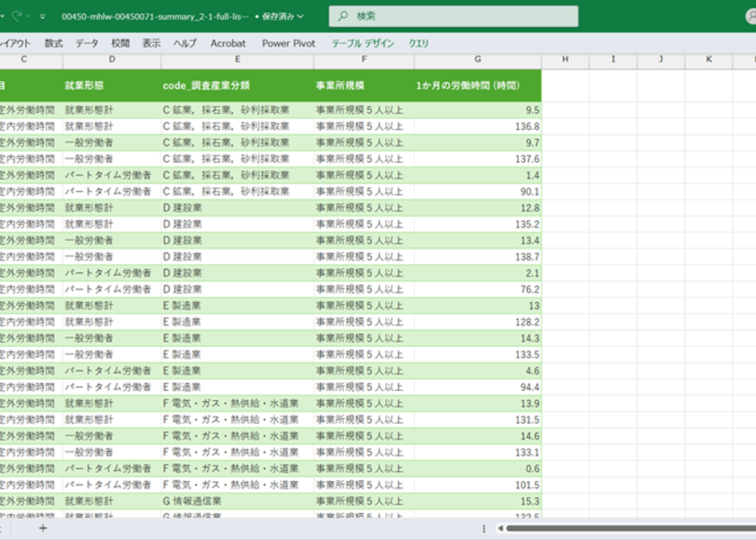Open the Power Pivot tab

(x=289, y=43)
